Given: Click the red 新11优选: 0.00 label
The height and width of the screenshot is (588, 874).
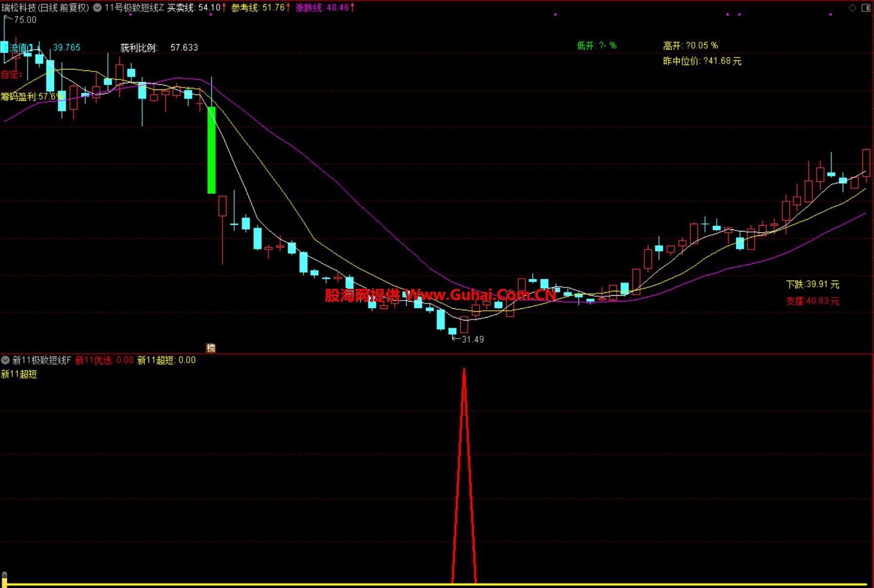Looking at the screenshot, I should coord(104,360).
